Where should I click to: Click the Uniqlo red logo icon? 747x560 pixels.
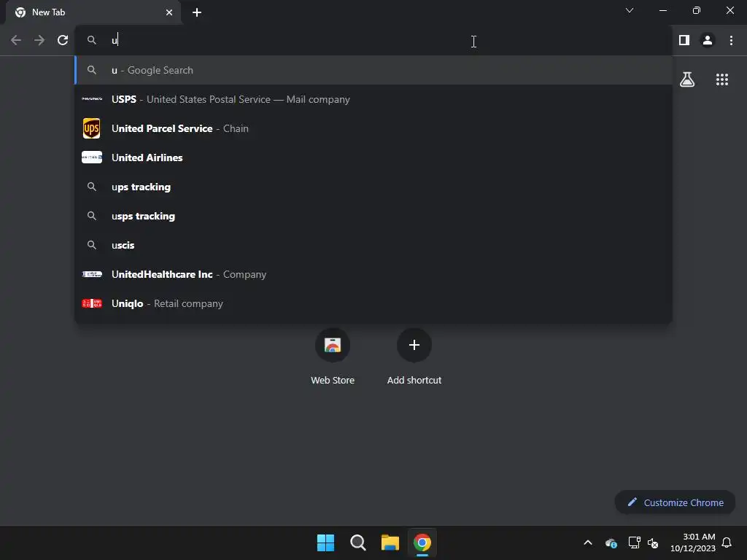(x=91, y=303)
